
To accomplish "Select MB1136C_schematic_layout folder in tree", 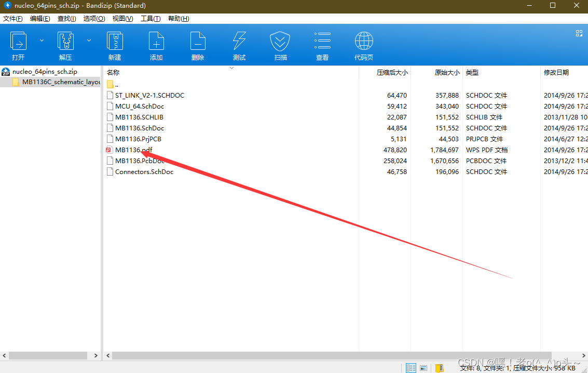I will tap(61, 82).
